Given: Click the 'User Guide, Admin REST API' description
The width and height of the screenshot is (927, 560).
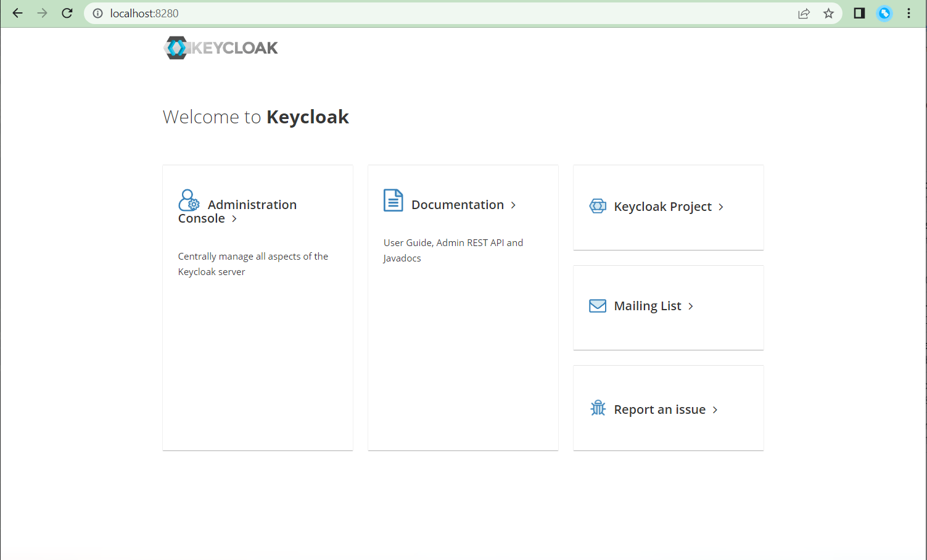Looking at the screenshot, I should click(x=453, y=250).
